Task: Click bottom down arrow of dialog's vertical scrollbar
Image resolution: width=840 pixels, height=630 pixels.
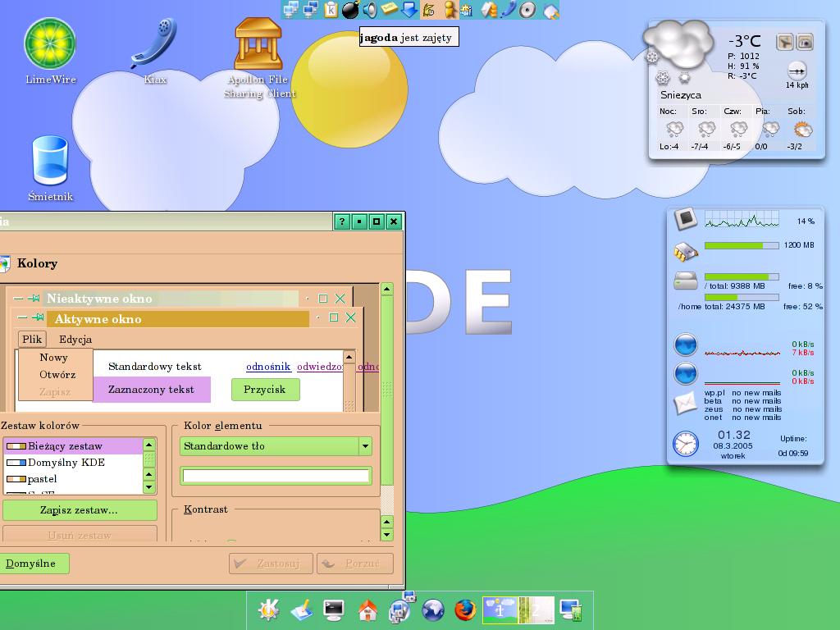Action: coord(387,535)
